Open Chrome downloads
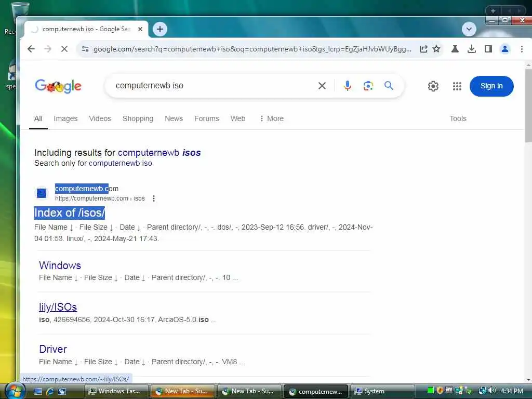Viewport: 532px width, 399px height. (472, 49)
